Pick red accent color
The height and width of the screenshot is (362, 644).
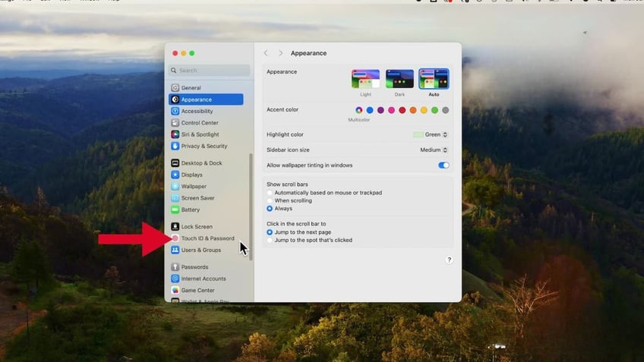click(x=402, y=110)
